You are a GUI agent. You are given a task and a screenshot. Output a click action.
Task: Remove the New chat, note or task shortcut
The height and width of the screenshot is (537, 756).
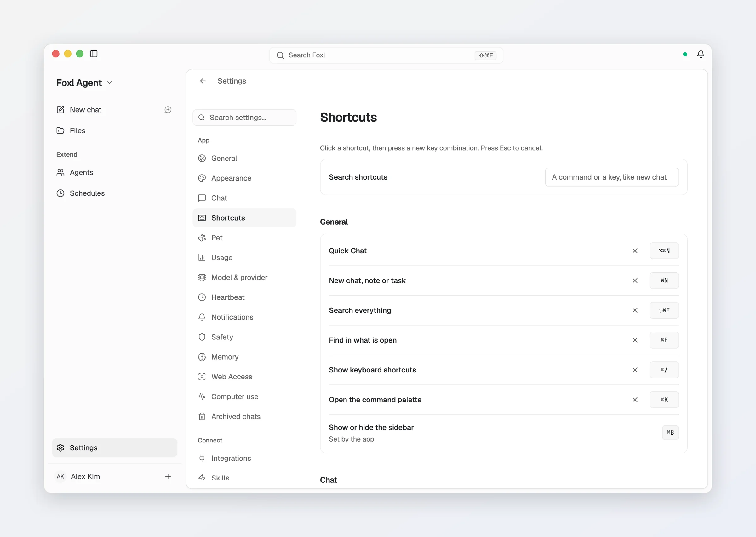pyautogui.click(x=635, y=281)
